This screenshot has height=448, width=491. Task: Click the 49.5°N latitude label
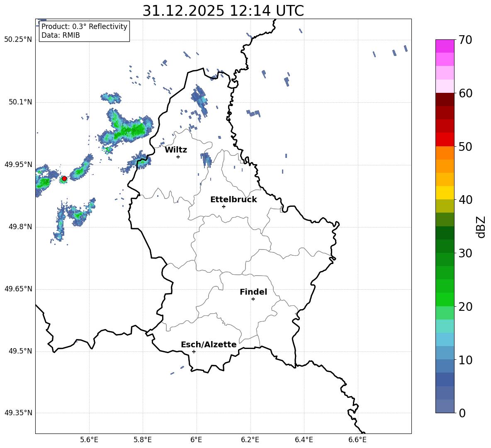point(20,351)
